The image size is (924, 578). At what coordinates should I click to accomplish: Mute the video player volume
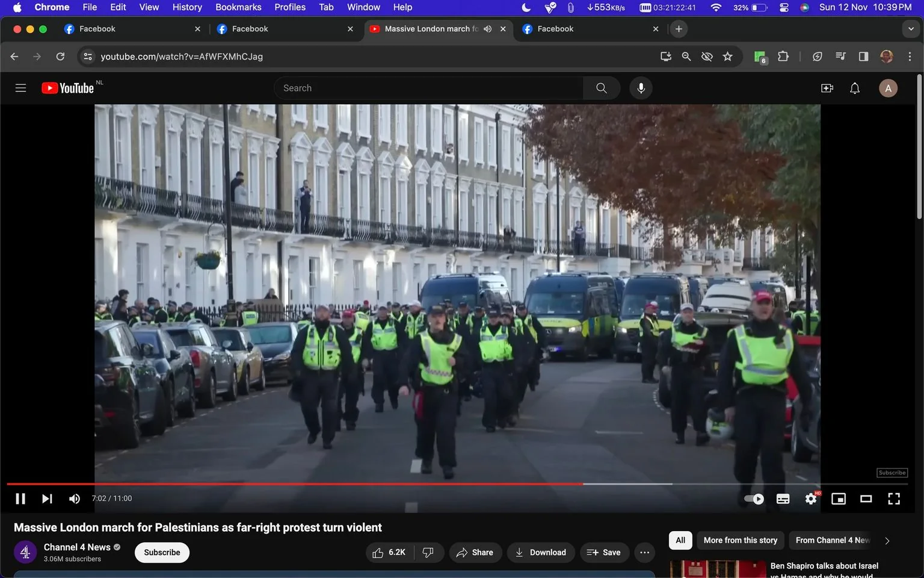[x=75, y=499]
